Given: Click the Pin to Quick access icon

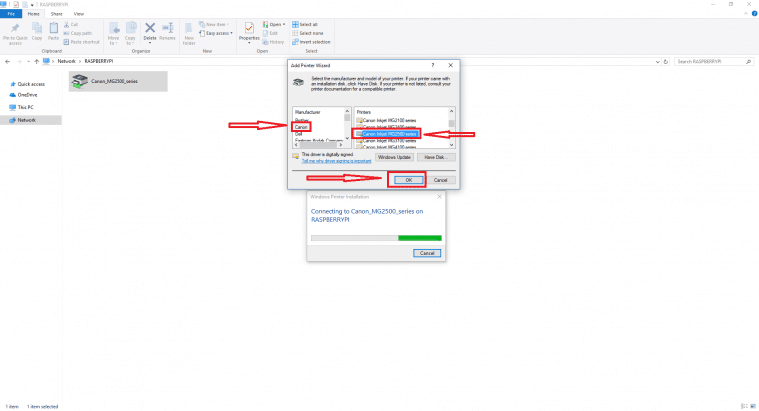Looking at the screenshot, I should (x=15, y=28).
